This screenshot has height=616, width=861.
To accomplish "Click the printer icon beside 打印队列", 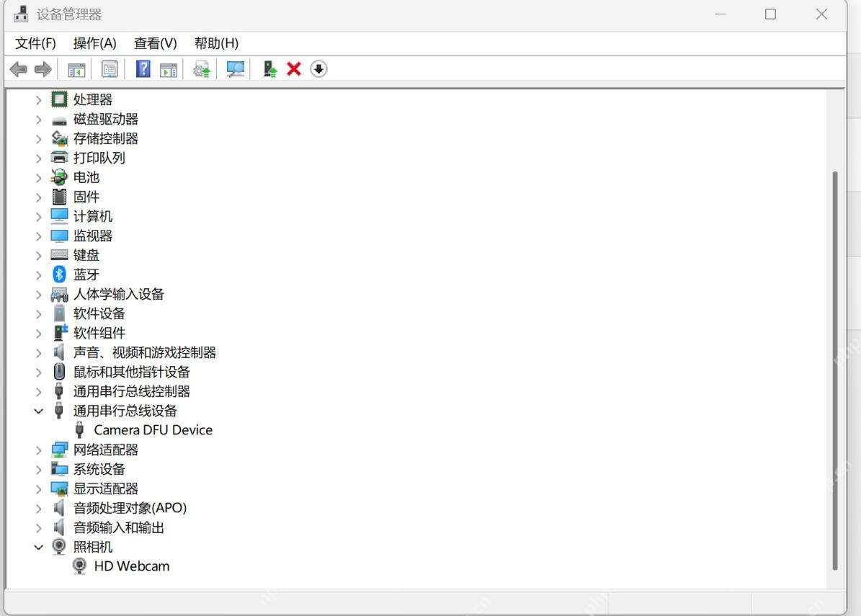I will pos(59,158).
